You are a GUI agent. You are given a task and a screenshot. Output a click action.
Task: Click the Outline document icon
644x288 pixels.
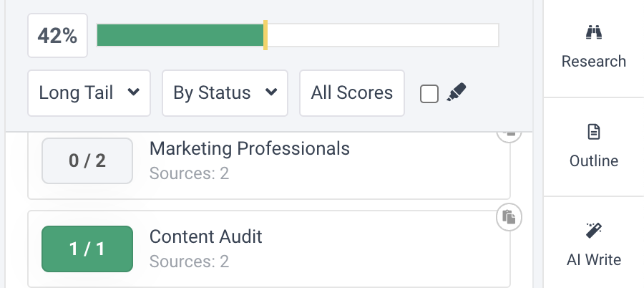tap(593, 132)
